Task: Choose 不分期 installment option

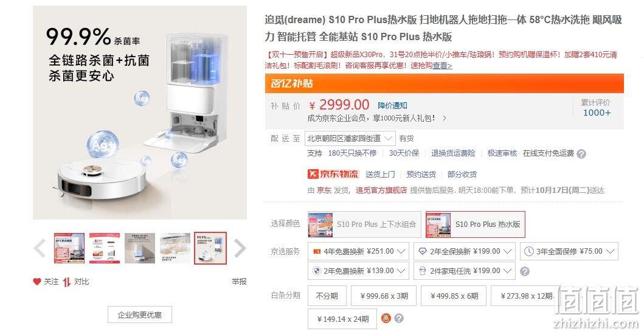Action: pos(327,296)
